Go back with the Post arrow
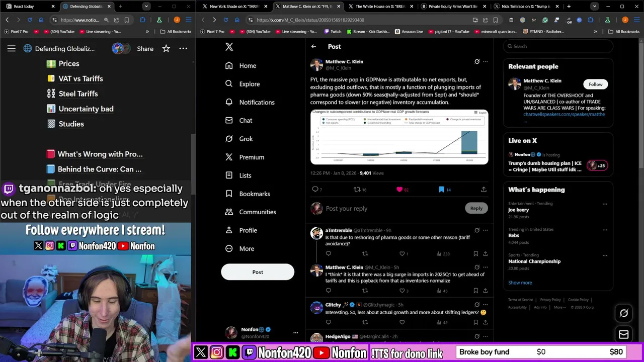644x362 pixels. [313, 46]
